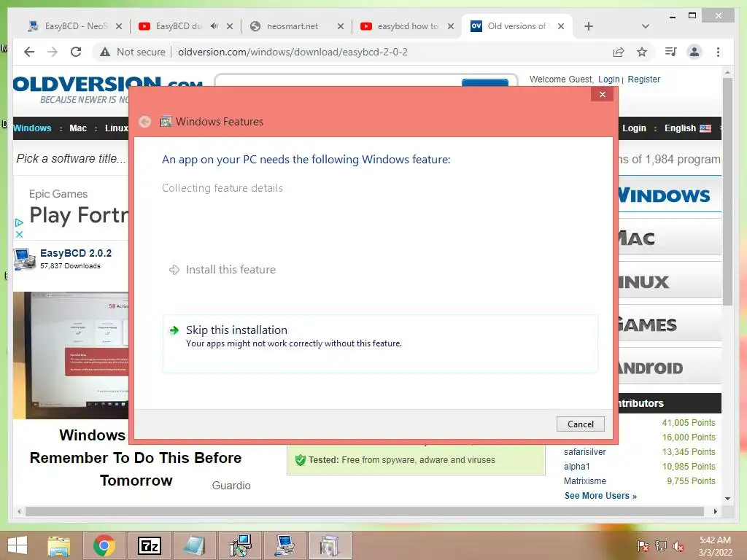Open the EasyBCD 2.0.2 link
This screenshot has width=747, height=560.
click(x=76, y=253)
